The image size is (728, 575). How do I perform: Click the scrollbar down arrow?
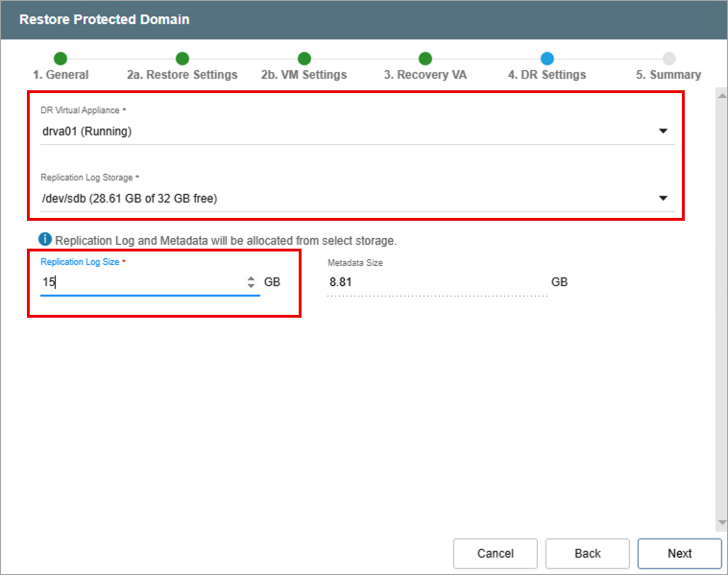(x=721, y=523)
